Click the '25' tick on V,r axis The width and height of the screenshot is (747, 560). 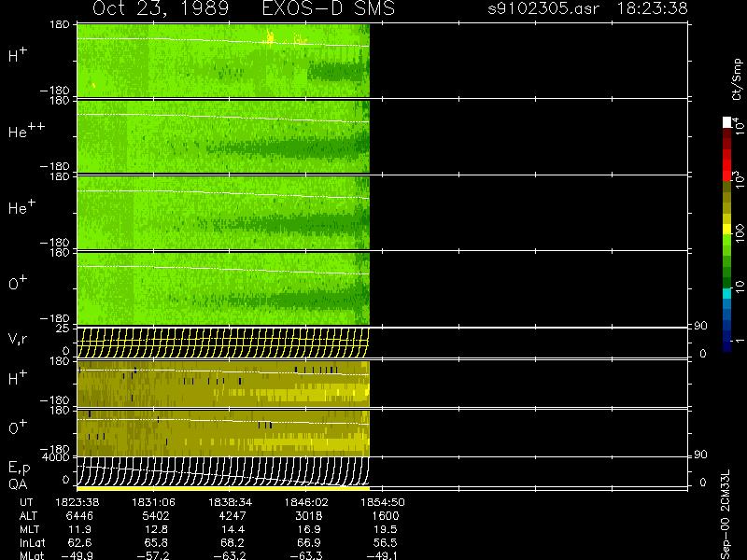63,329
